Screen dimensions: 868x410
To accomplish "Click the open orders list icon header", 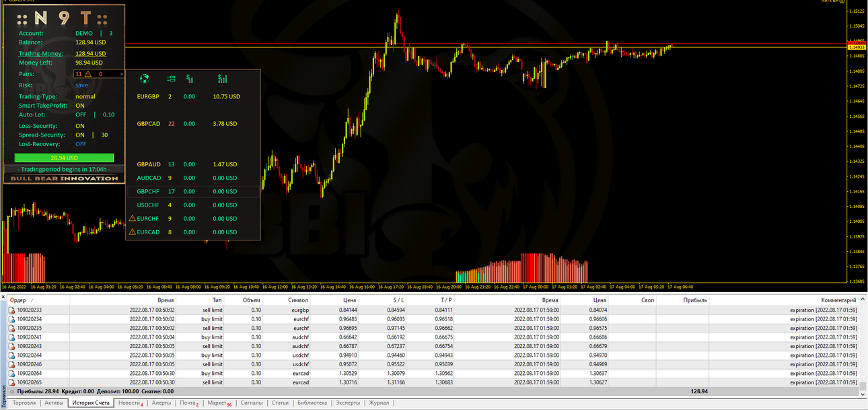I will coord(170,79).
